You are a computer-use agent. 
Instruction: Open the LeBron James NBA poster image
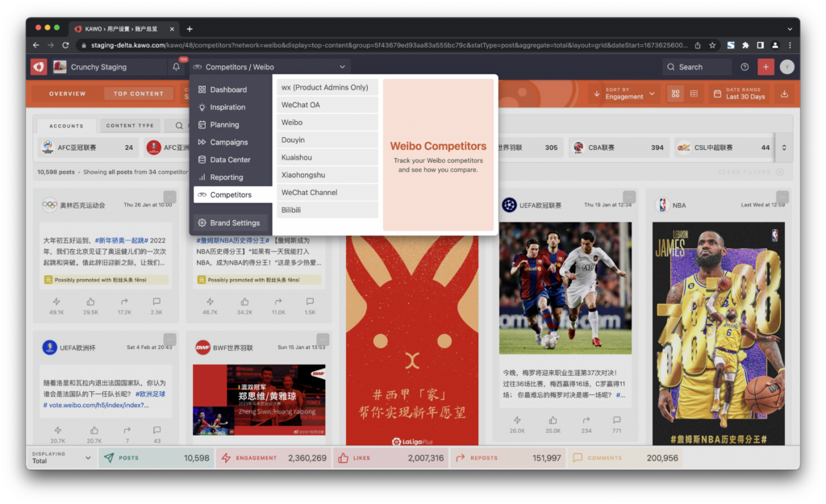(x=718, y=333)
